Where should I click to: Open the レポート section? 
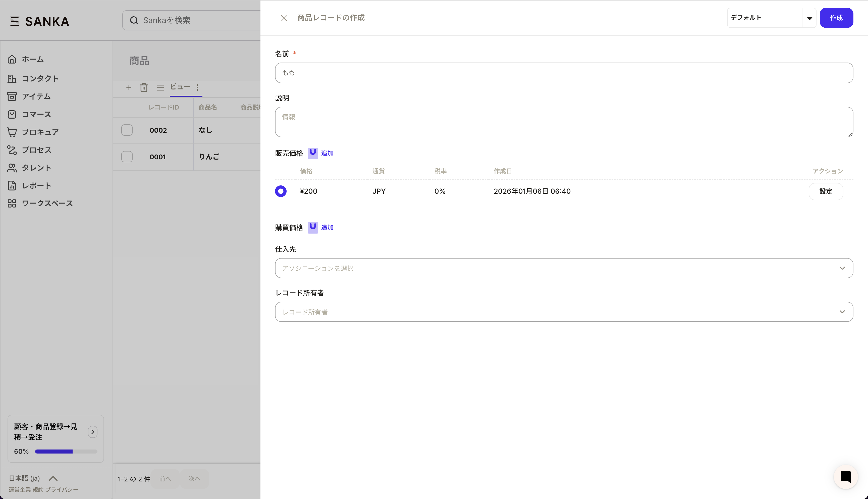[35, 185]
